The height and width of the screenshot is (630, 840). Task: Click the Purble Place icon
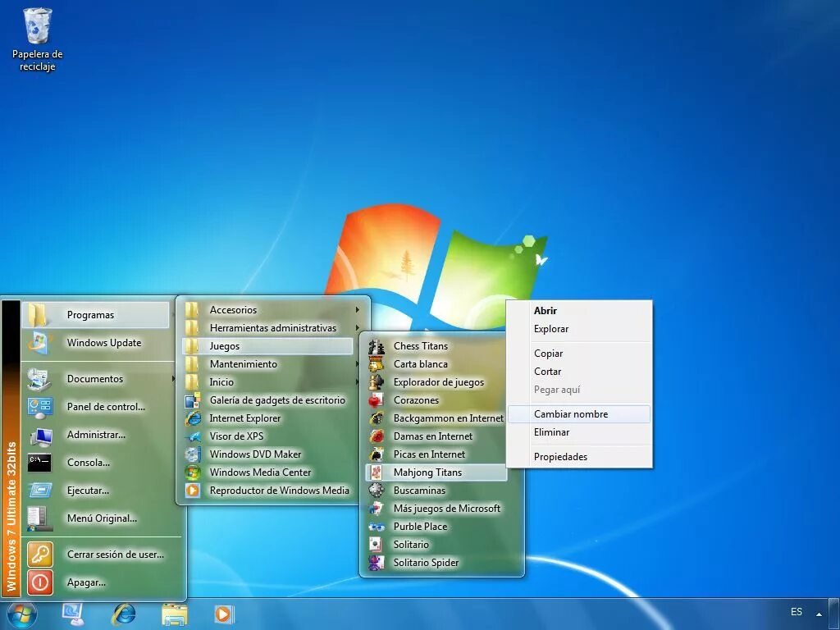(x=376, y=527)
